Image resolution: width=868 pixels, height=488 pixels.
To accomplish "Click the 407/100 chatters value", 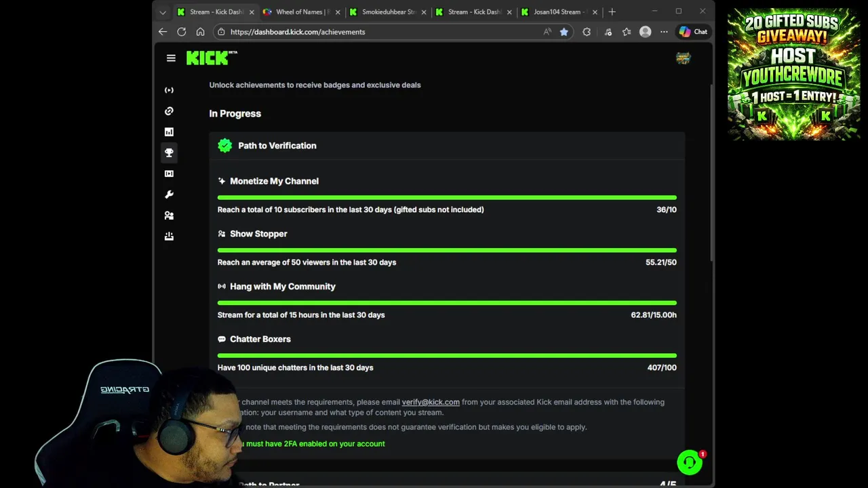I will [662, 367].
